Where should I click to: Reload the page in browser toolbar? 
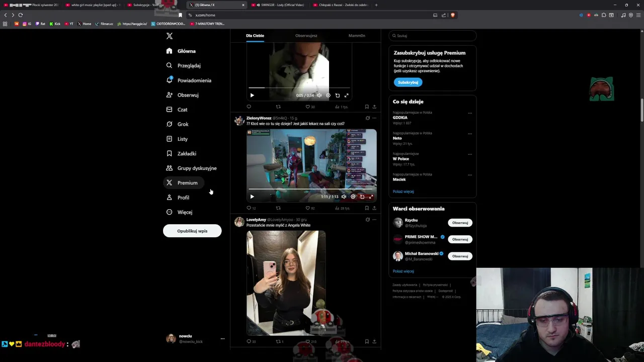click(21, 15)
